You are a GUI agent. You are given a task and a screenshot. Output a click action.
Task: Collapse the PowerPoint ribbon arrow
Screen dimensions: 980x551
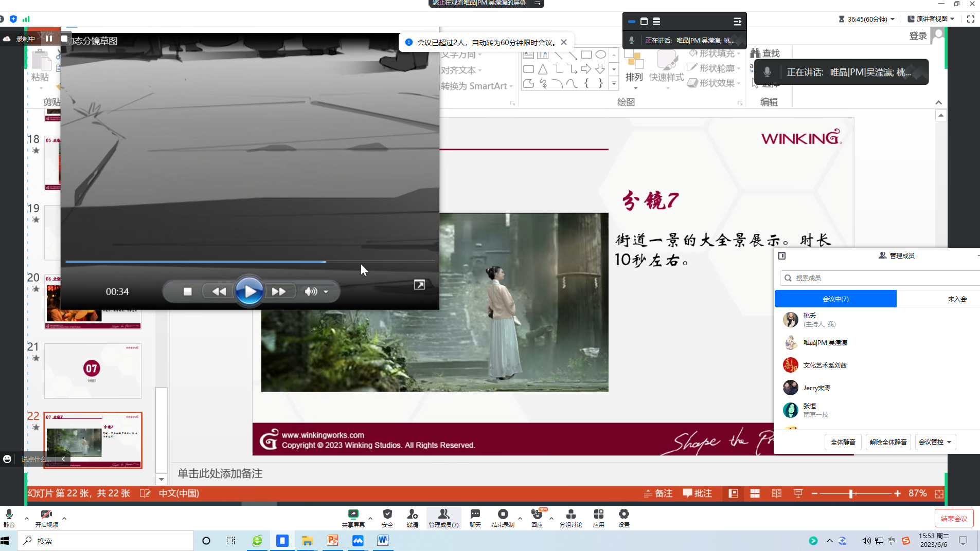[939, 102]
